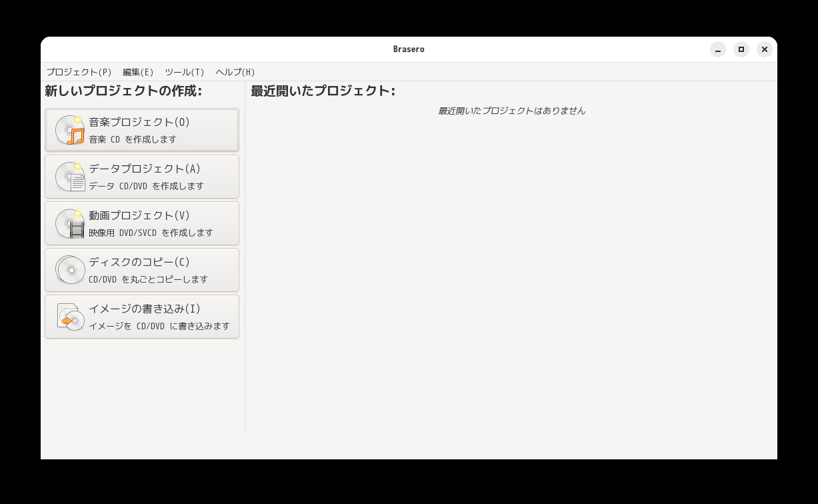Click the video disc icon with film strip

[x=70, y=223]
